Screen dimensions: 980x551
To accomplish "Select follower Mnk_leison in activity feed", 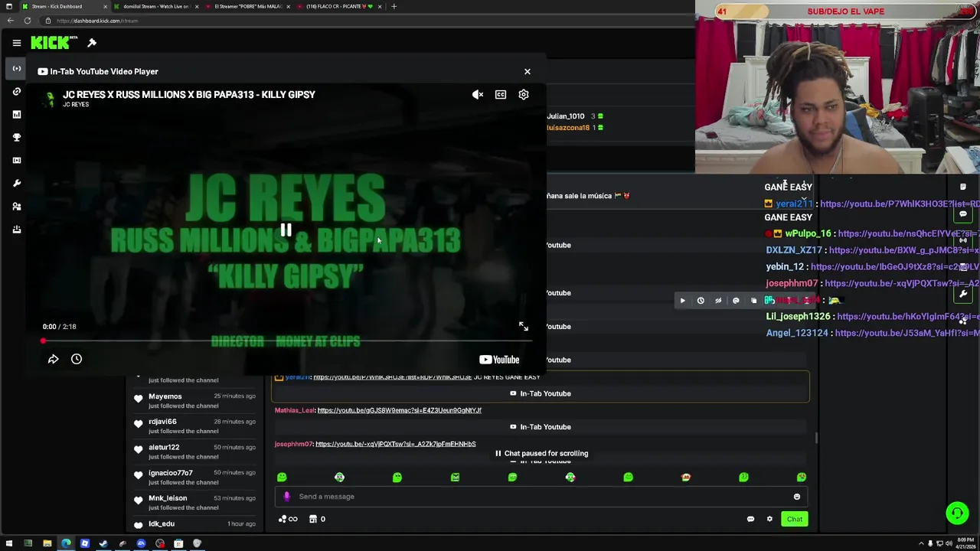I will point(168,498).
